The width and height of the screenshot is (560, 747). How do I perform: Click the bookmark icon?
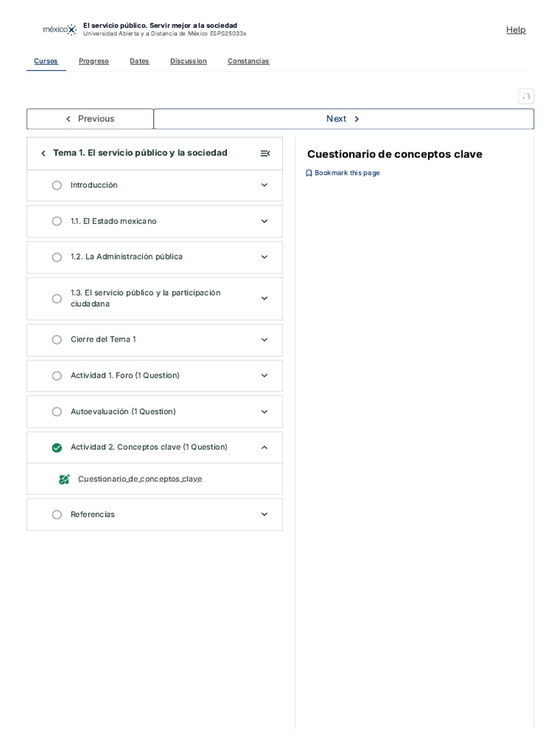[309, 174]
